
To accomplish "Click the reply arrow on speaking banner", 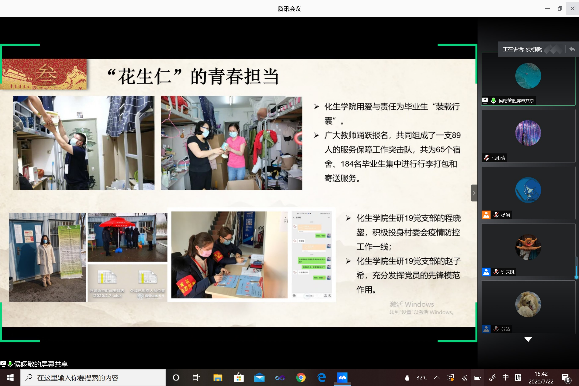I will (x=572, y=49).
